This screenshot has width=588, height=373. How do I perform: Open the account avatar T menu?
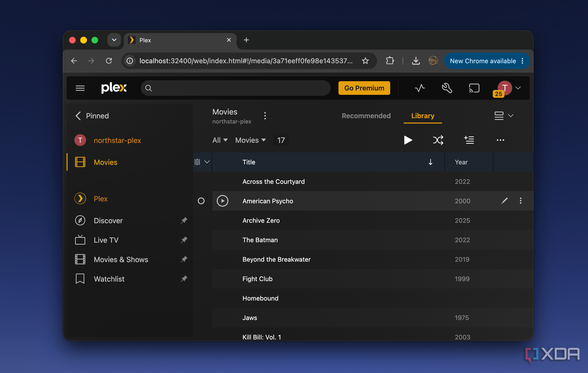tap(504, 88)
